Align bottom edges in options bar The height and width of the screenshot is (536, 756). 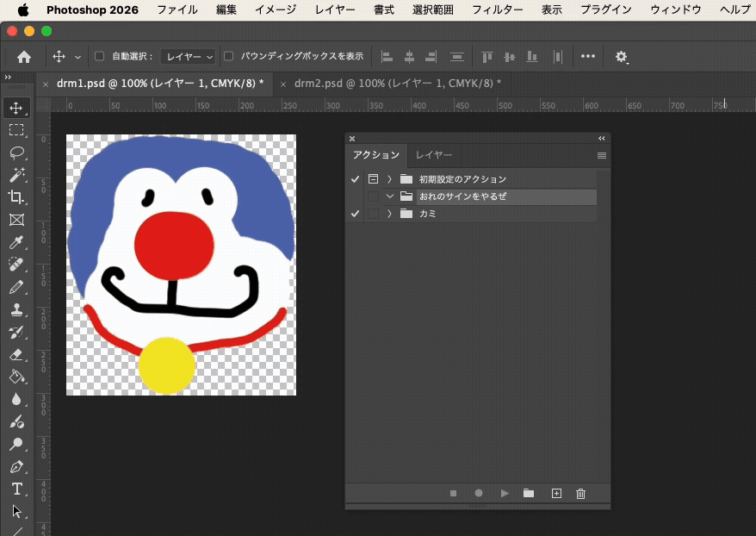coord(532,57)
